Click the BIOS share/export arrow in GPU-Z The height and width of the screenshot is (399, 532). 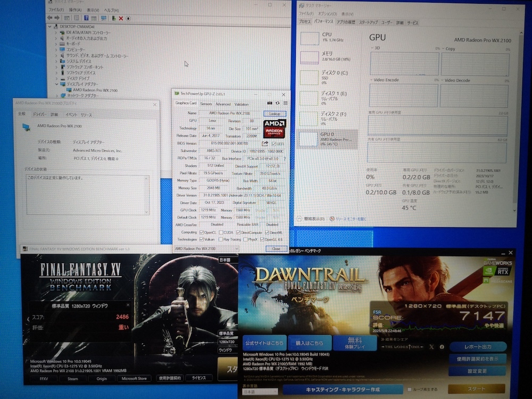click(x=265, y=144)
